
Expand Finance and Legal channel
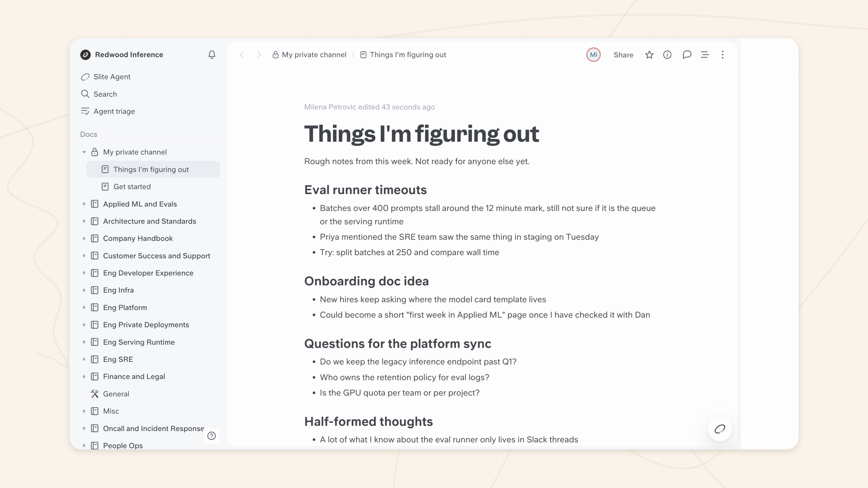(x=84, y=376)
